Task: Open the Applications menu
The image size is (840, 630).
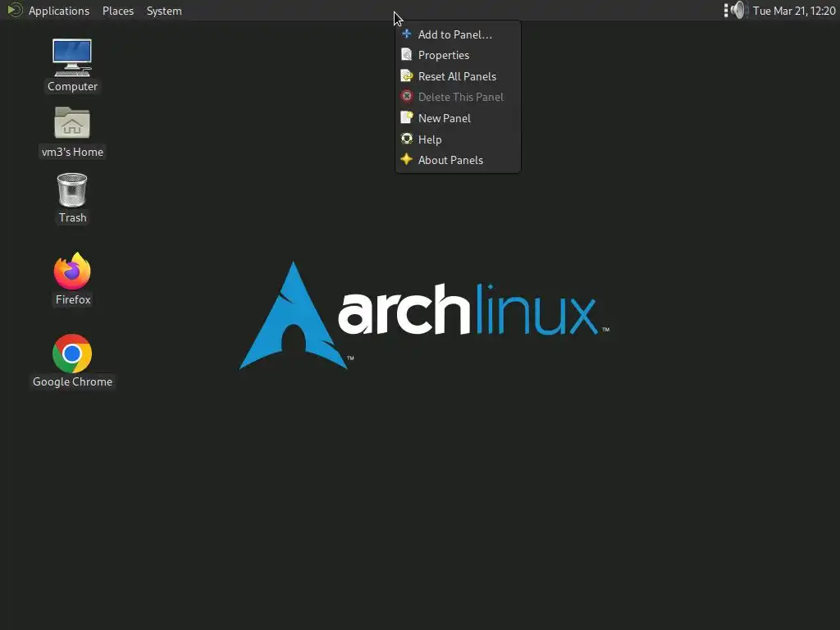Action: click(x=59, y=11)
